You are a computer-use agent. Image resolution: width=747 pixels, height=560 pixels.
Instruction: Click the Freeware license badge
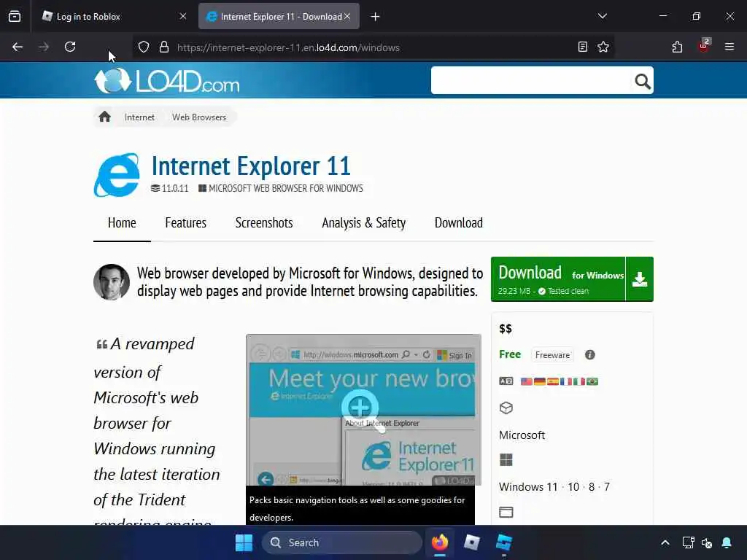point(553,355)
